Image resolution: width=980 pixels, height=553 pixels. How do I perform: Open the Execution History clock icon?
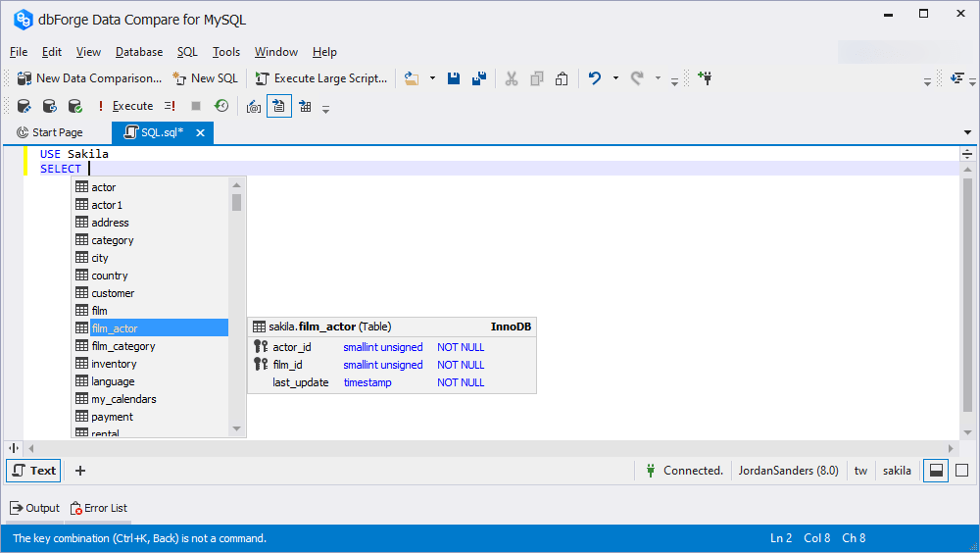221,106
